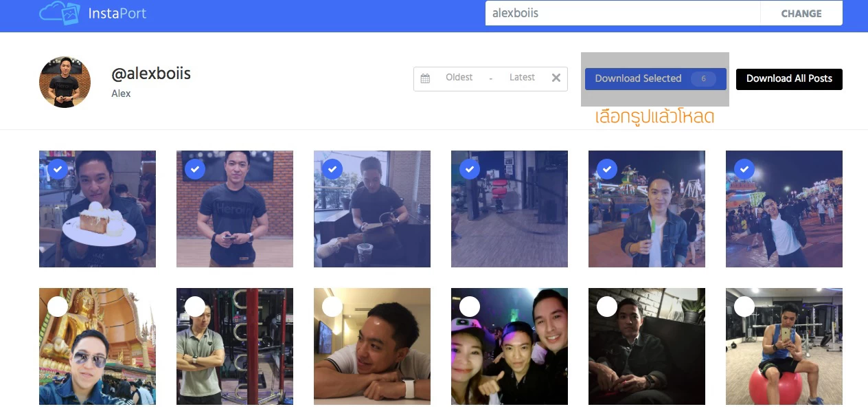868x420 pixels.
Task: Select the crossed arms gym photo
Action: pos(195,307)
